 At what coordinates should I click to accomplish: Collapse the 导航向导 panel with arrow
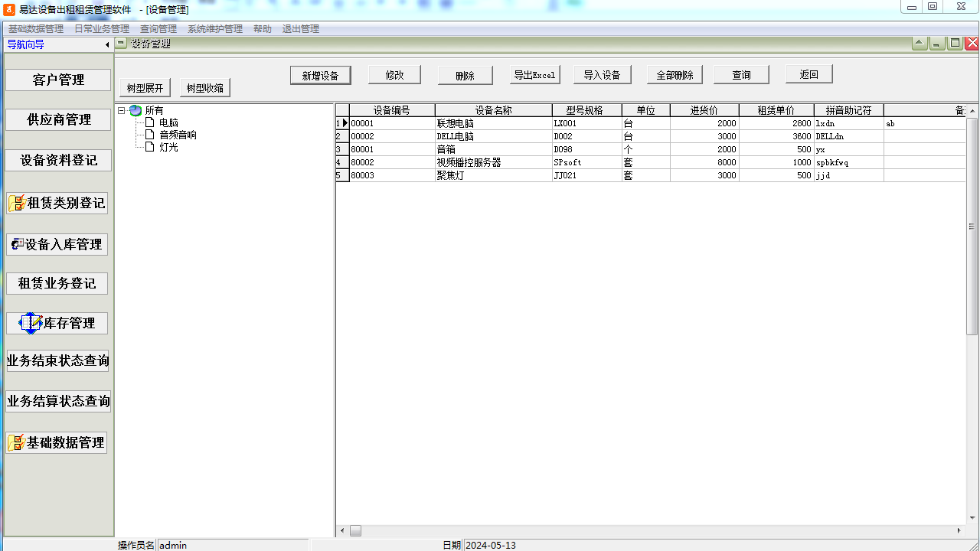[106, 44]
